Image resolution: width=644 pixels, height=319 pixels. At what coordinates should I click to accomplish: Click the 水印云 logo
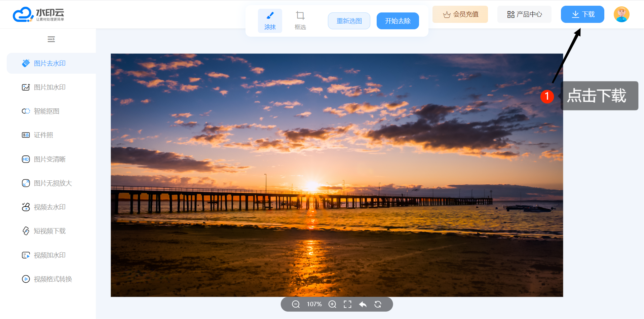(x=38, y=14)
